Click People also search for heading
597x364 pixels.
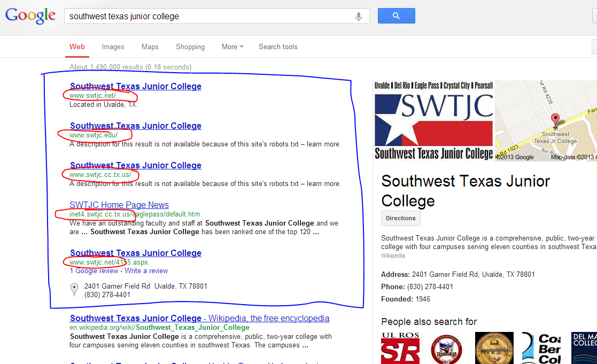(429, 322)
